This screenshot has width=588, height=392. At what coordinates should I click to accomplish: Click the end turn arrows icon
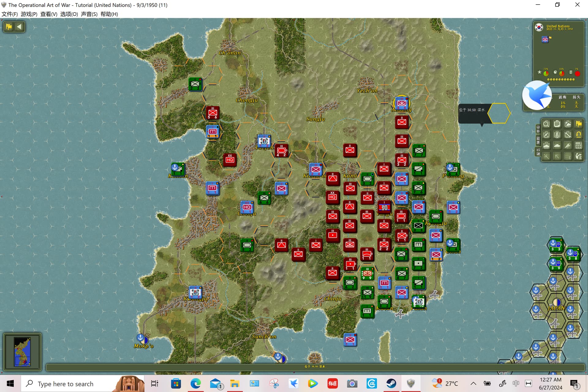[579, 156]
